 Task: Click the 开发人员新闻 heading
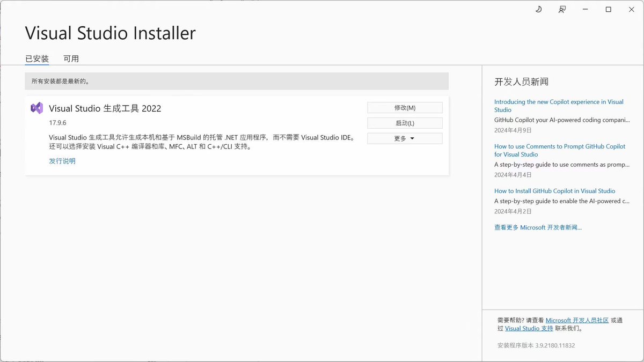coord(521,82)
